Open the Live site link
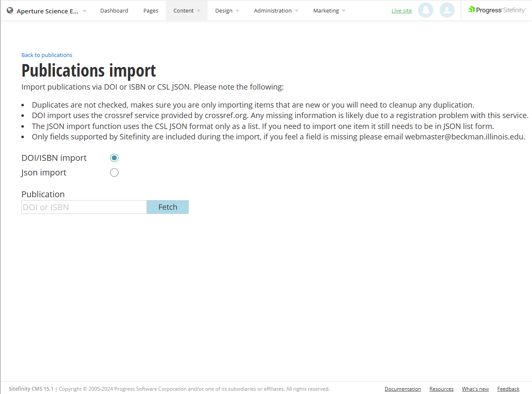Viewport: 532px width, 394px height. (x=401, y=10)
